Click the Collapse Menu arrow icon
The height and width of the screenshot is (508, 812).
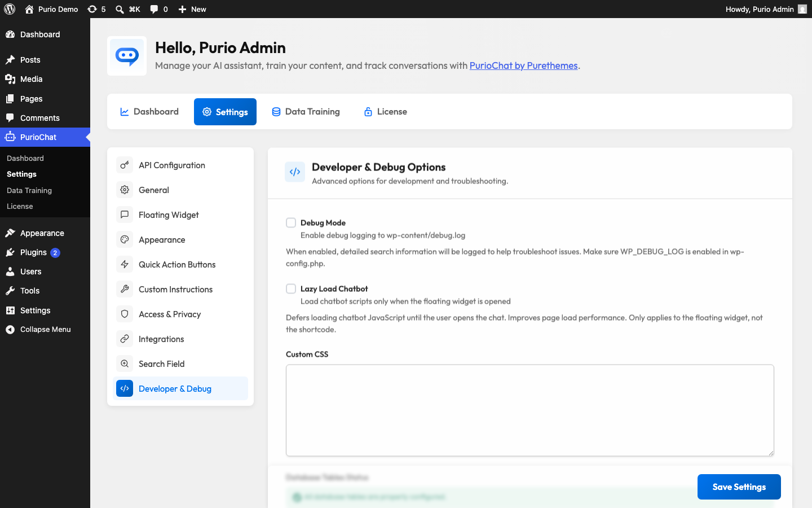(x=10, y=330)
